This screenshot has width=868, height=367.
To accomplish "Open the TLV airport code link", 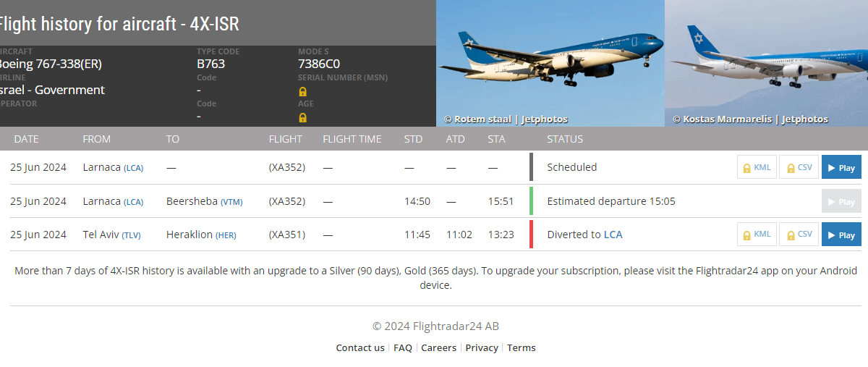I will [x=131, y=235].
